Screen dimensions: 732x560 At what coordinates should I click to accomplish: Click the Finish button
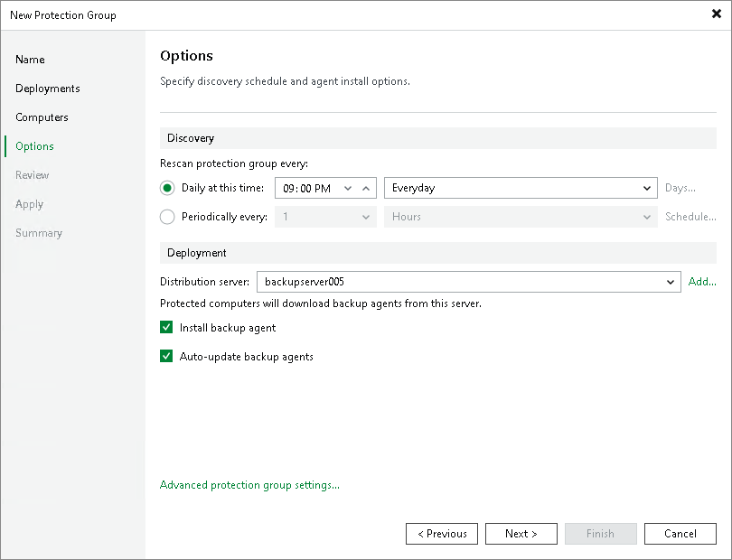600,534
